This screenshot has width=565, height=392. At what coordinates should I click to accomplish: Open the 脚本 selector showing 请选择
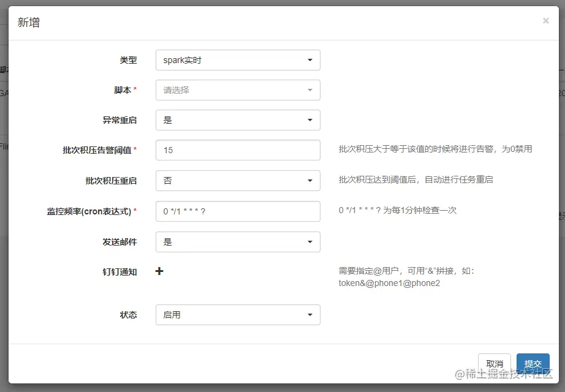point(238,89)
